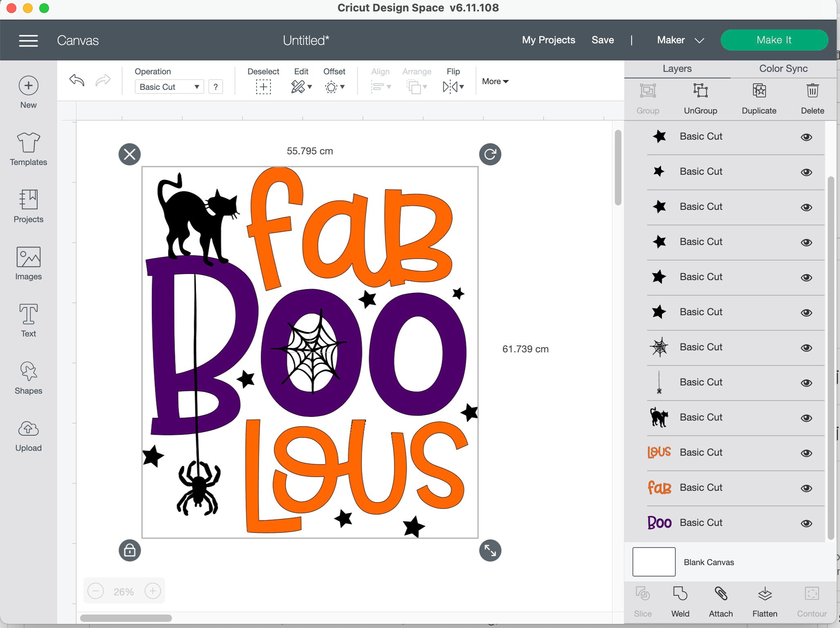Expand the More options menu
Screen dimensions: 840x628
(x=495, y=81)
